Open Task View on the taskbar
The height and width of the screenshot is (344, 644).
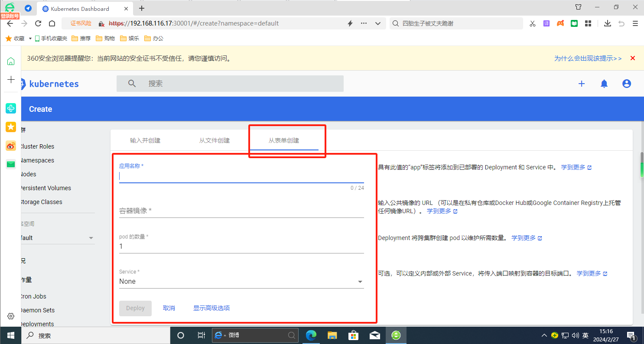click(x=201, y=335)
